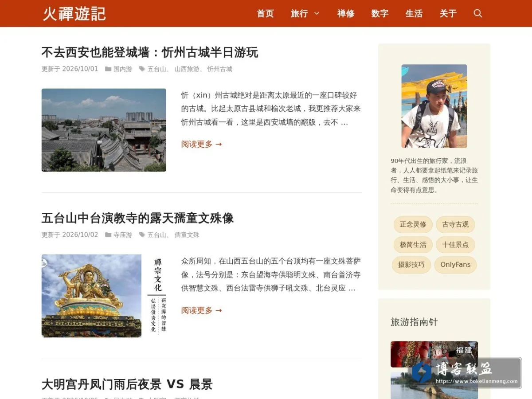Image resolution: width=532 pixels, height=399 pixels.
Task: Open the 禅修 menu item
Action: click(346, 13)
